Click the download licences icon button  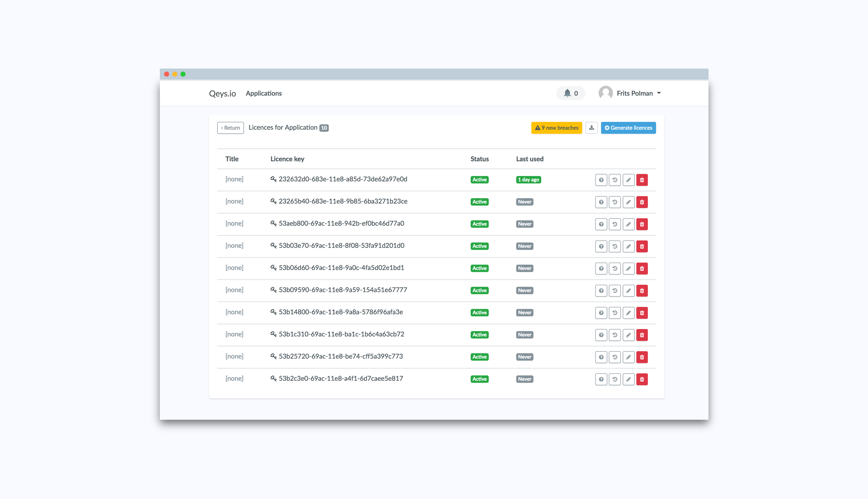(591, 128)
